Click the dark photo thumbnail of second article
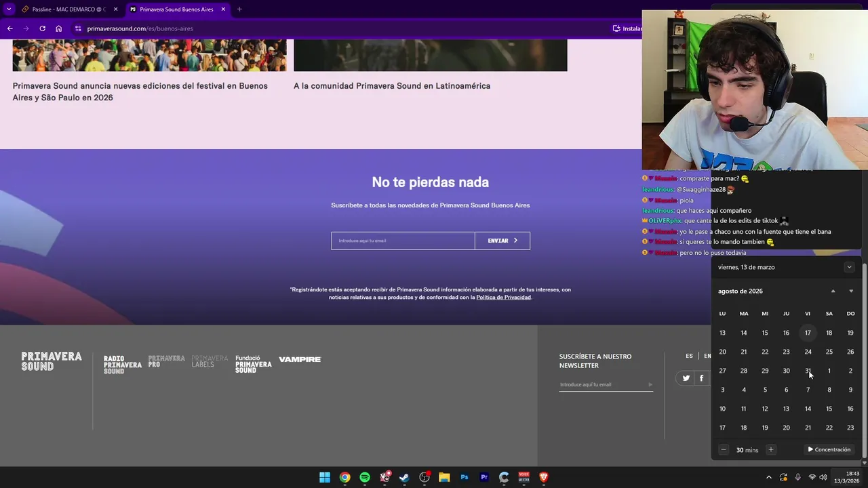This screenshot has height=488, width=868. pos(431,55)
